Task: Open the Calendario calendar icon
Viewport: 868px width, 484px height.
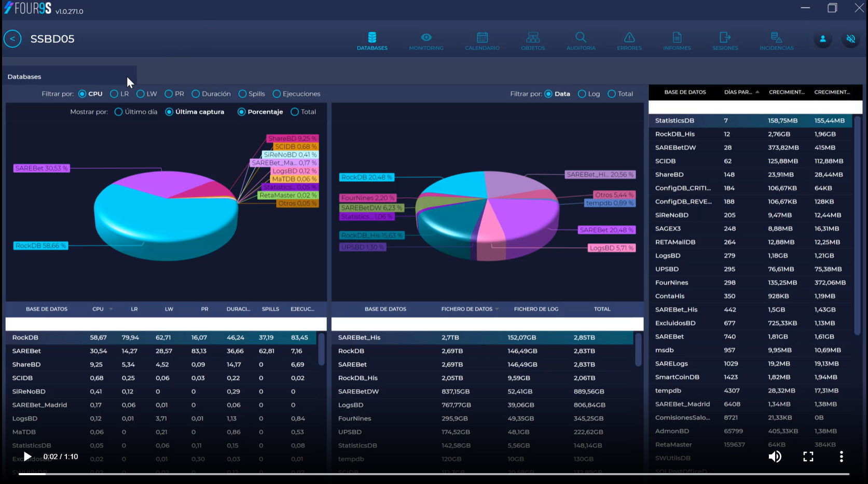Action: pos(482,37)
